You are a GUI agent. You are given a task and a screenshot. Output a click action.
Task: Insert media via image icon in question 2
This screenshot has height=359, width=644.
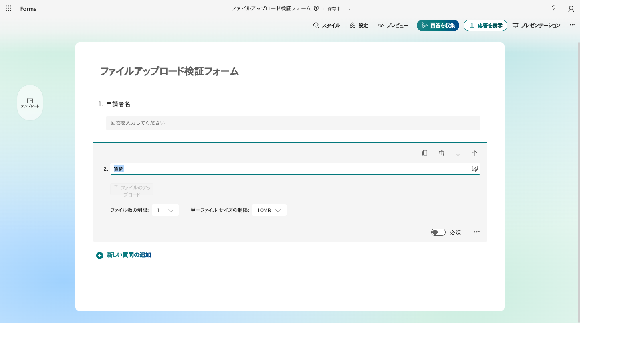[x=475, y=169]
